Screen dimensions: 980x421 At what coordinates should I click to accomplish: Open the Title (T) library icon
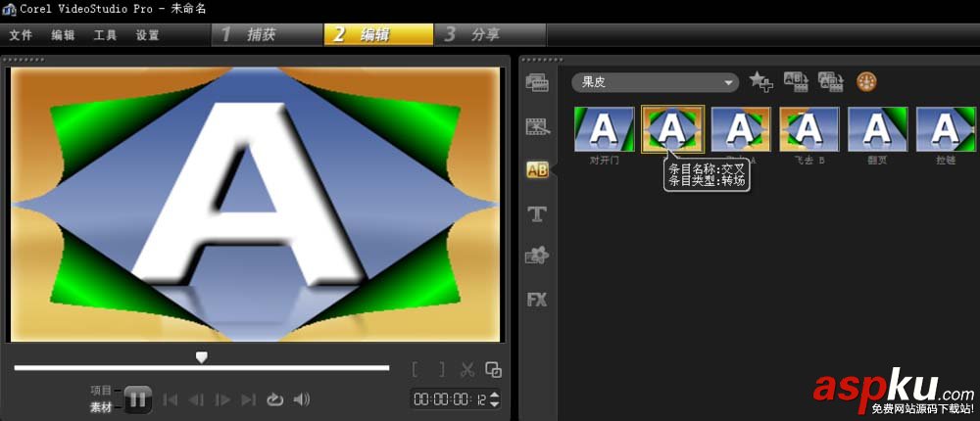[537, 214]
